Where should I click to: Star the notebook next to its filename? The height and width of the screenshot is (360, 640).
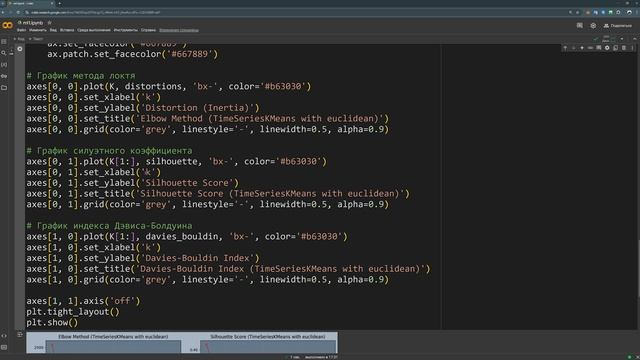tap(49, 23)
